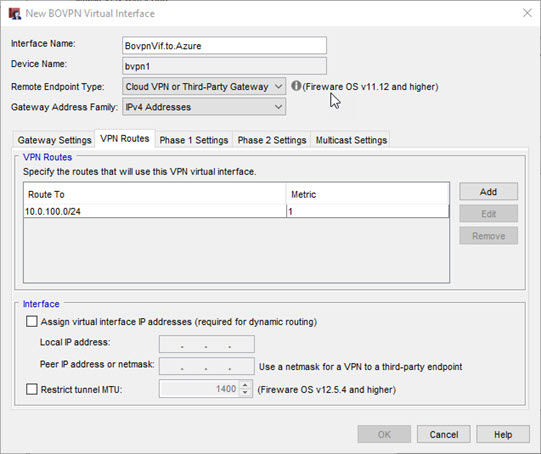Click the Metric column header

click(368, 194)
